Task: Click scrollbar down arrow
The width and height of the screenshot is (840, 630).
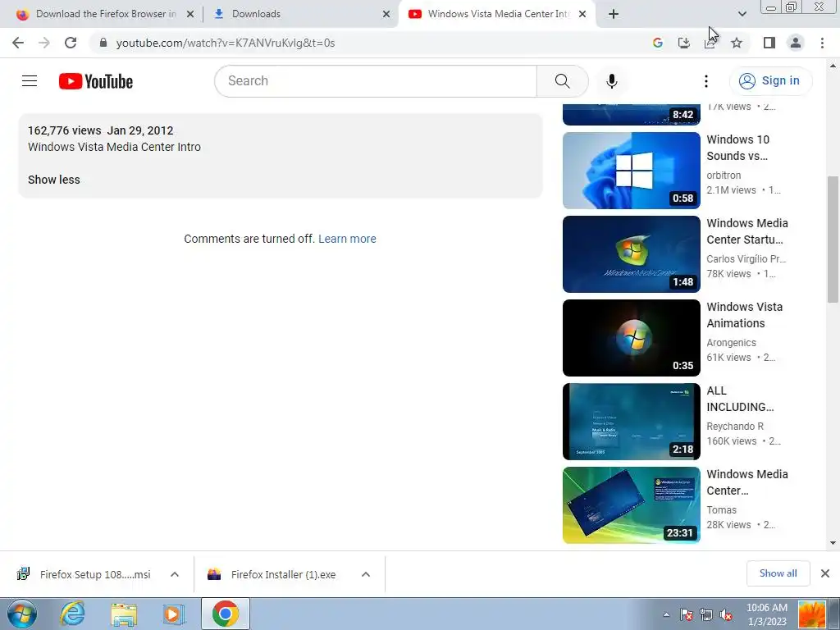Action: pos(833,543)
